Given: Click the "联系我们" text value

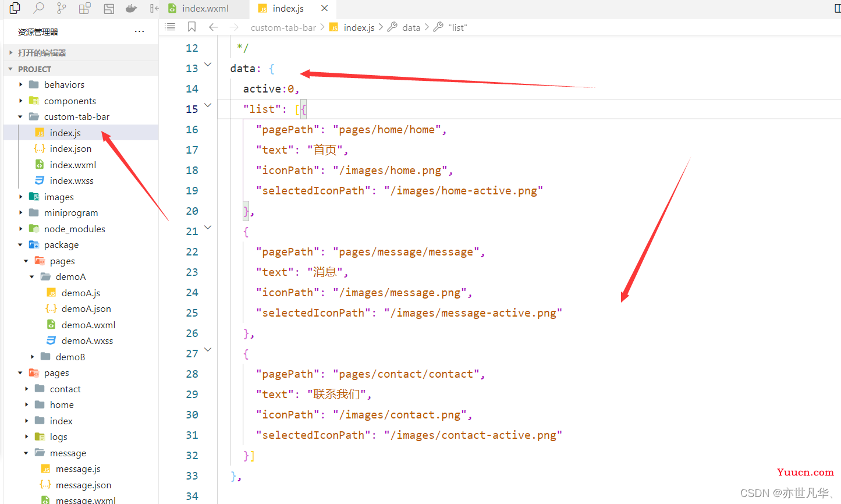Looking at the screenshot, I should (336, 395).
